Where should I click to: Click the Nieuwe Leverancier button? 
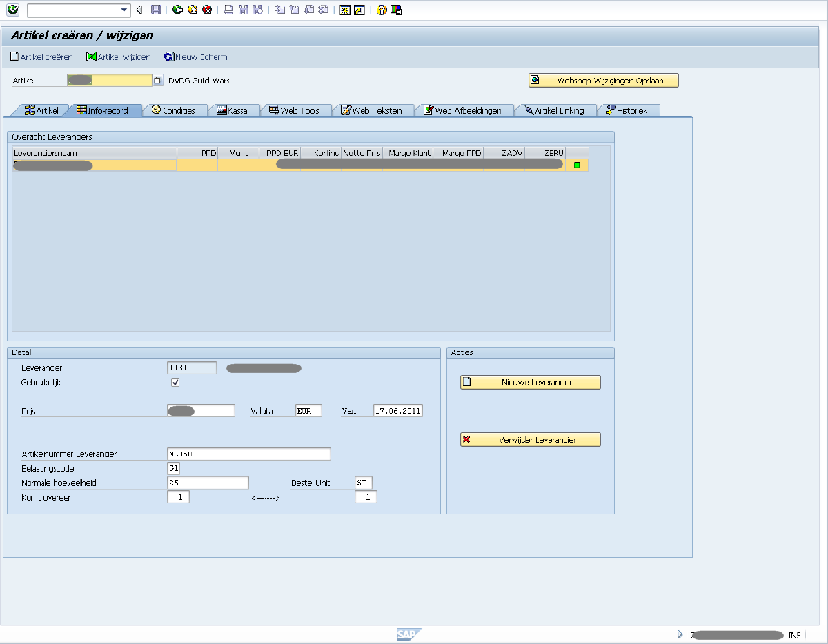(x=530, y=382)
